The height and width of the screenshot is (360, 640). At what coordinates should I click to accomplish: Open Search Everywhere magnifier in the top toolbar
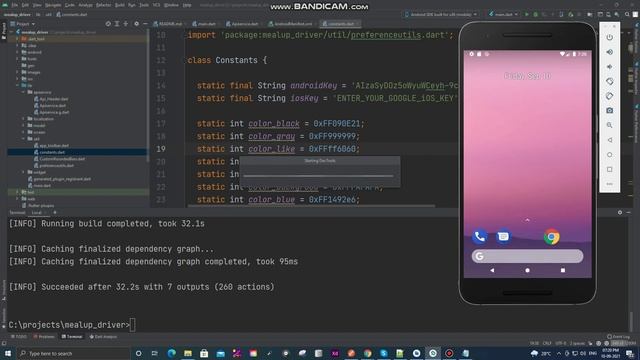point(627,14)
